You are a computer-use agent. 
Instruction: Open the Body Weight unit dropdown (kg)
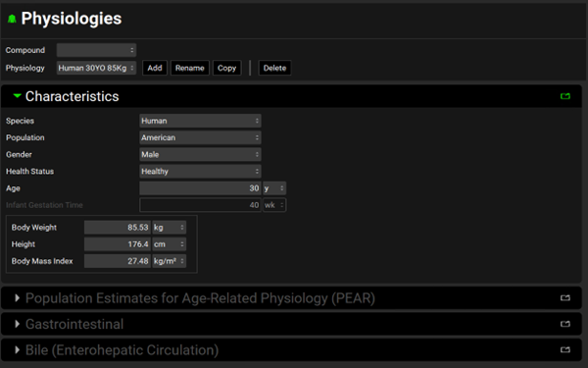[x=170, y=228]
